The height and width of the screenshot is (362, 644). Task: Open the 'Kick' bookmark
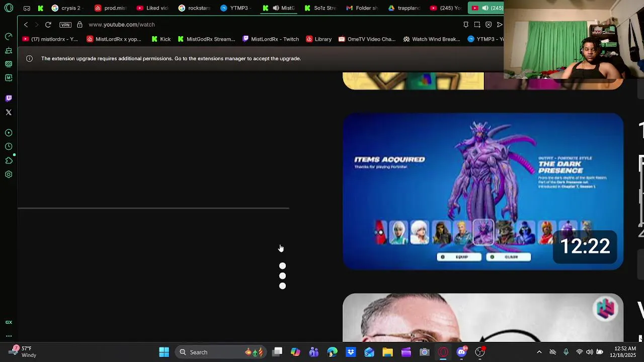pos(161,39)
